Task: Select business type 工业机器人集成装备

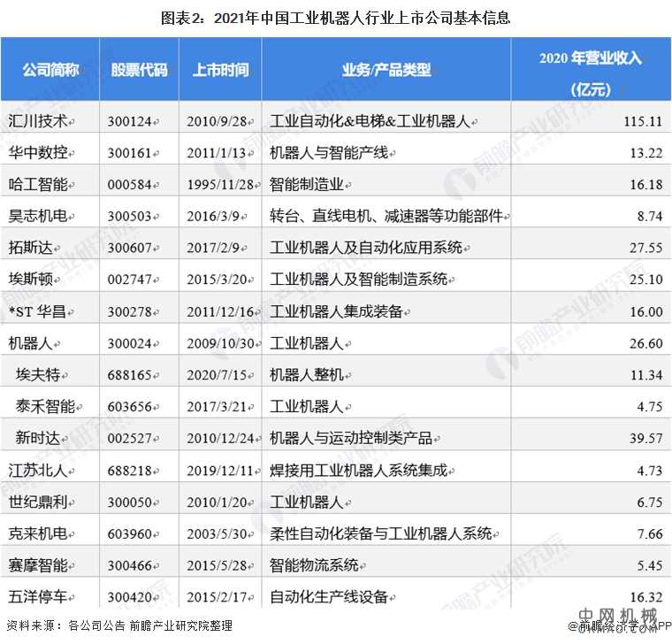Action: click(336, 311)
